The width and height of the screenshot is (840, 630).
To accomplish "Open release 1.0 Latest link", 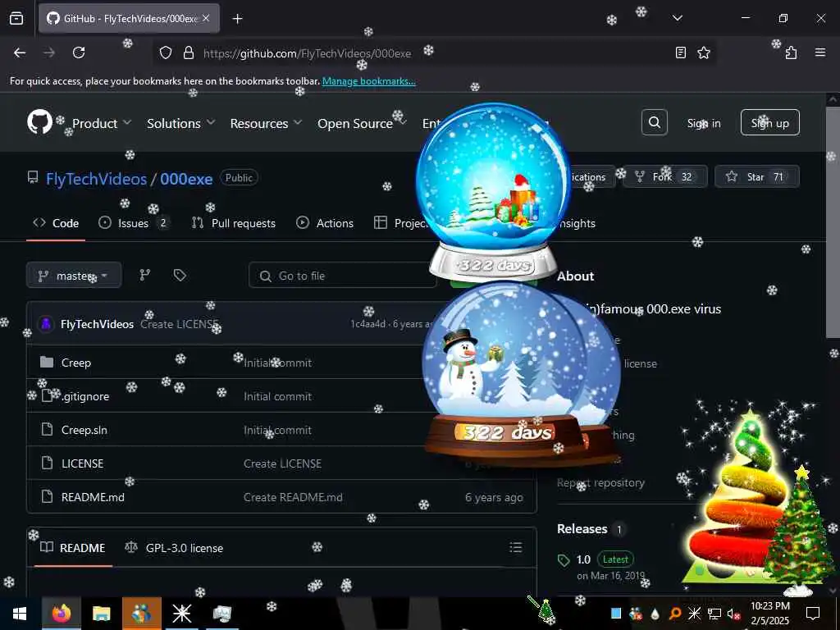I will coord(596,559).
